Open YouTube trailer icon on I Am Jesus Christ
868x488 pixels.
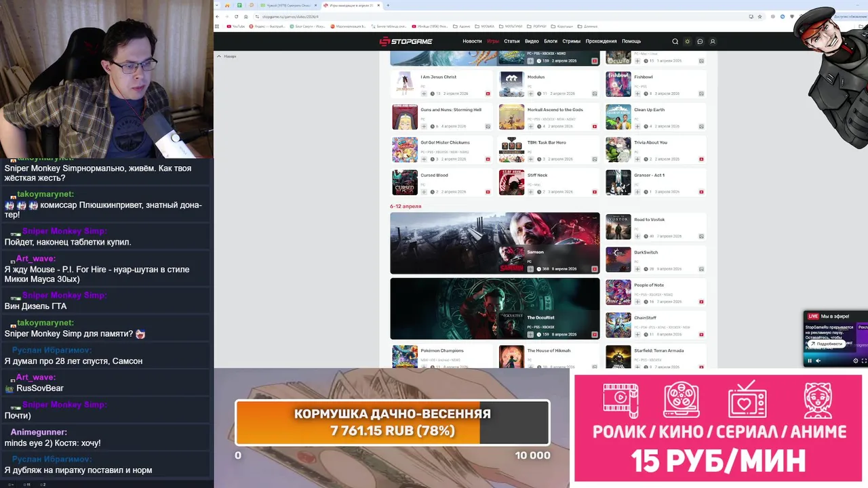(x=488, y=94)
